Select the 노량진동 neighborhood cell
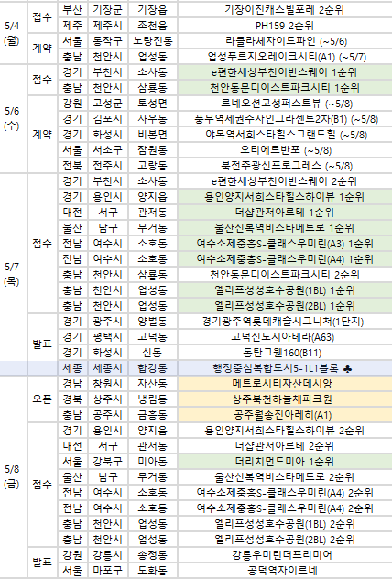 tap(152, 41)
